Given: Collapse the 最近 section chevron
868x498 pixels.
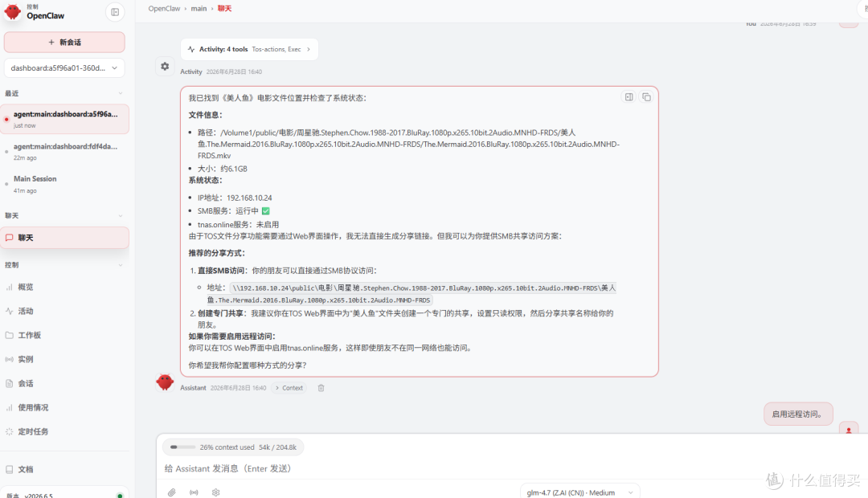Looking at the screenshot, I should (120, 93).
